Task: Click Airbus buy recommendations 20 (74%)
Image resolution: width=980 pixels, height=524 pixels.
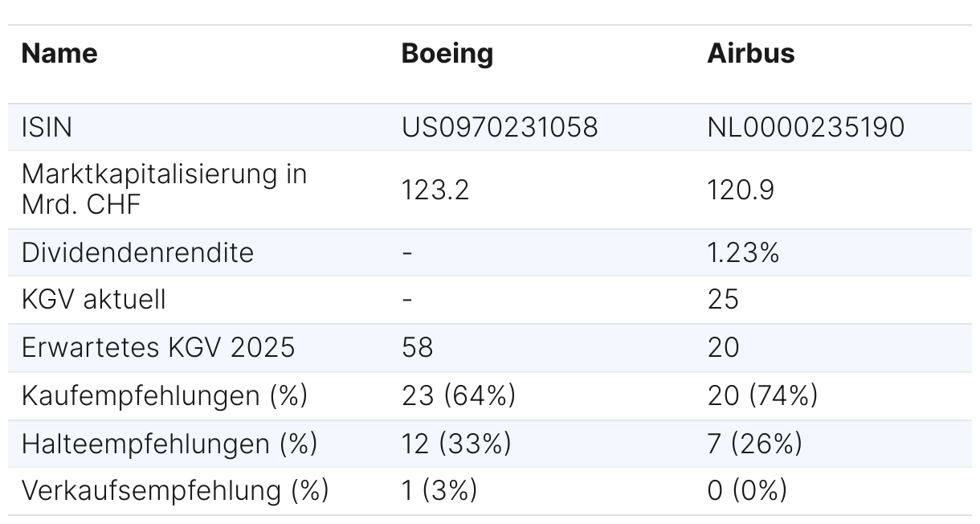Action: (x=762, y=395)
